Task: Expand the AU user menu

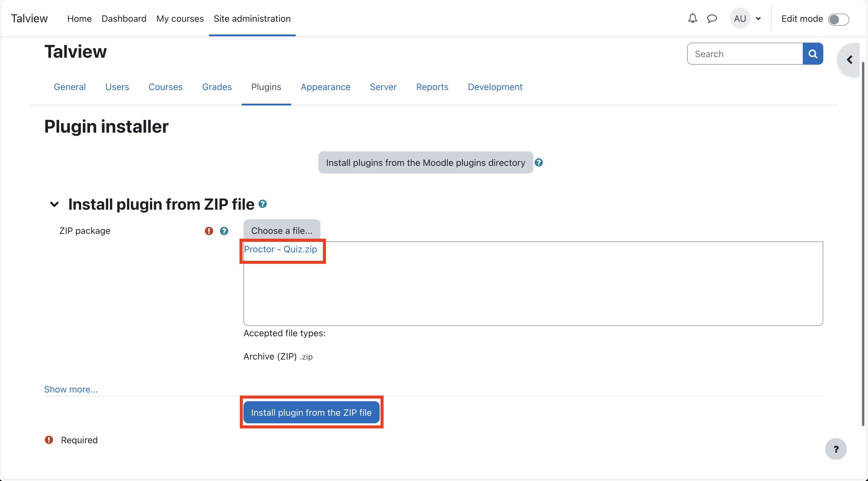Action: tap(747, 18)
